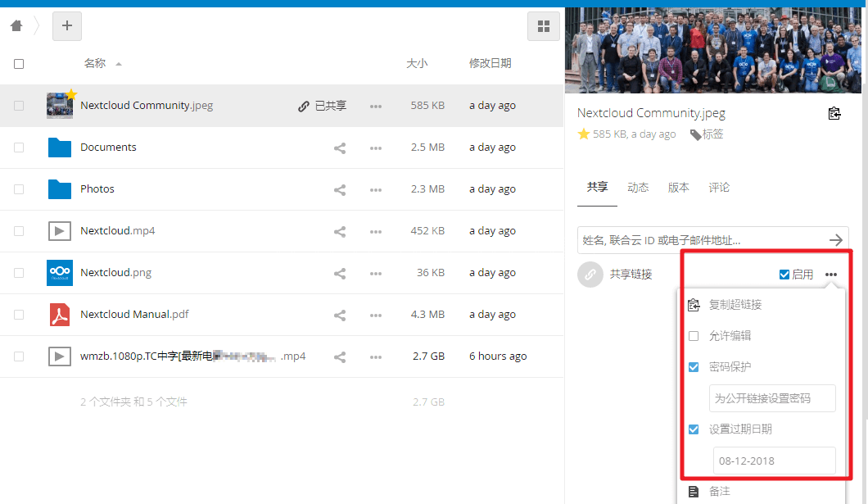Click the wmzb.1080p mp4 video icon
The image size is (868, 504).
point(60,356)
